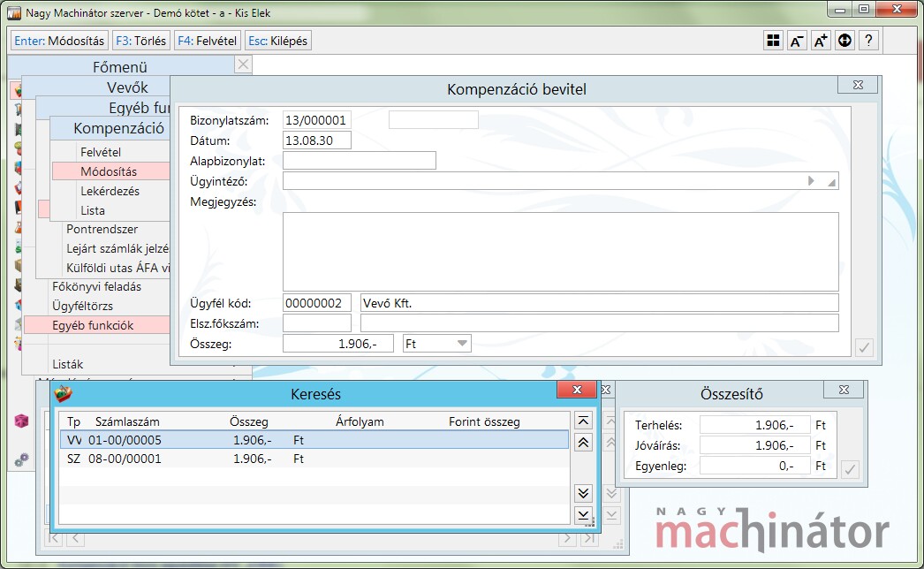Click the corner triangle of Ügyintéző field
This screenshot has height=569, width=924.
tap(831, 183)
